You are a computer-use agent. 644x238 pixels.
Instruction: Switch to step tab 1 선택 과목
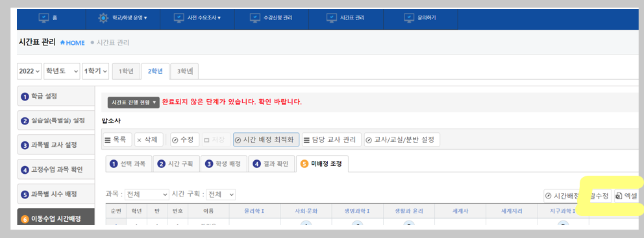(x=129, y=163)
